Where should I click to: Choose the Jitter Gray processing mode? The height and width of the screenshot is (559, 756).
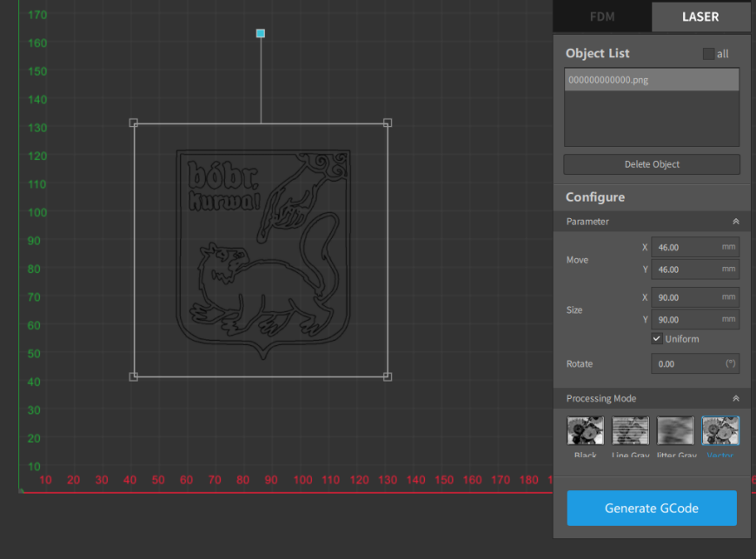[x=675, y=430]
